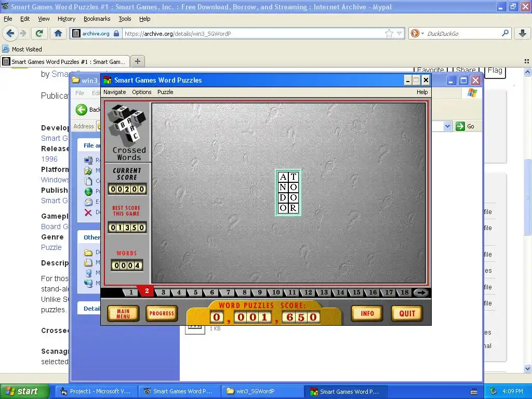
Task: Reload the page in the browser
Action: pos(39,33)
